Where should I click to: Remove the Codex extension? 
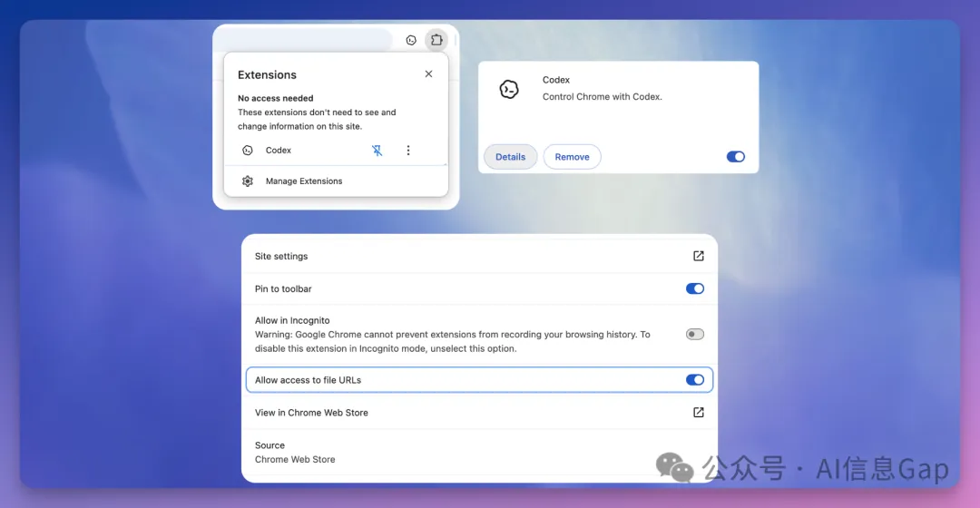pyautogui.click(x=572, y=157)
